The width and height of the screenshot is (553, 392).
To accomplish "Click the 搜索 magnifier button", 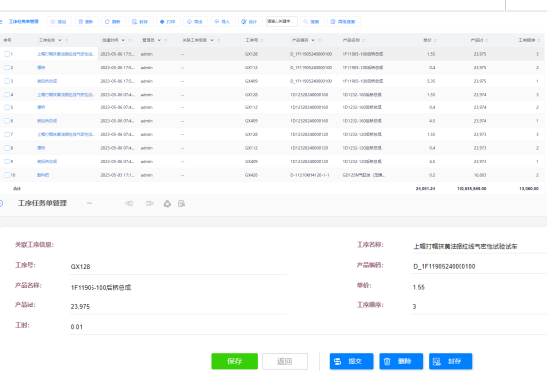I will [x=312, y=22].
